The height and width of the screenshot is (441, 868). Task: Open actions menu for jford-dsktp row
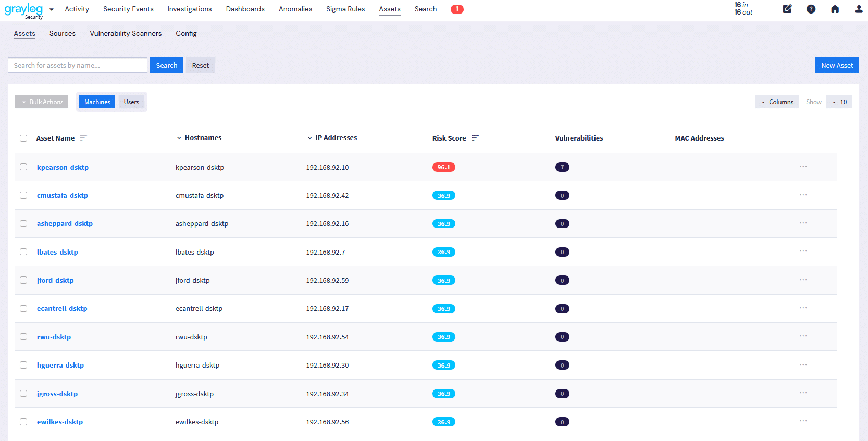click(x=803, y=280)
